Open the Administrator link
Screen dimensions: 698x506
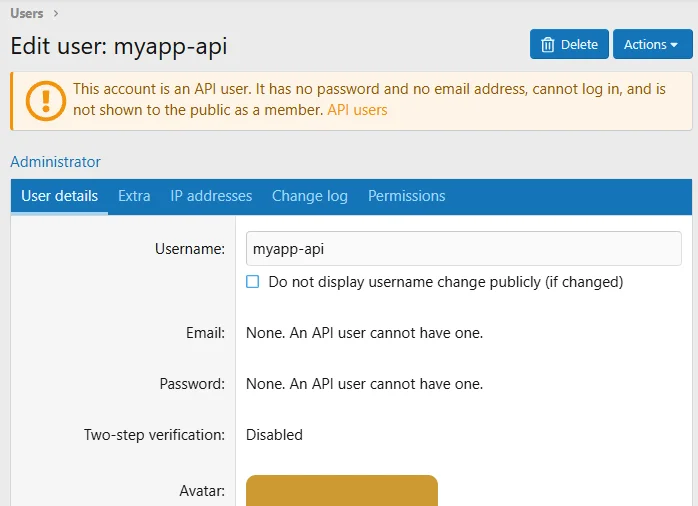(x=55, y=162)
